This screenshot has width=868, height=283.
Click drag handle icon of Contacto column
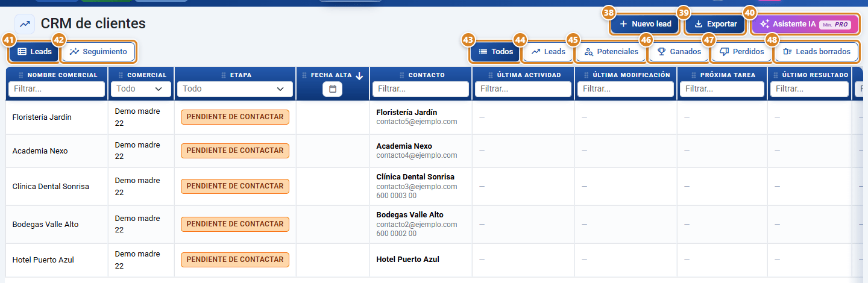[x=402, y=75]
